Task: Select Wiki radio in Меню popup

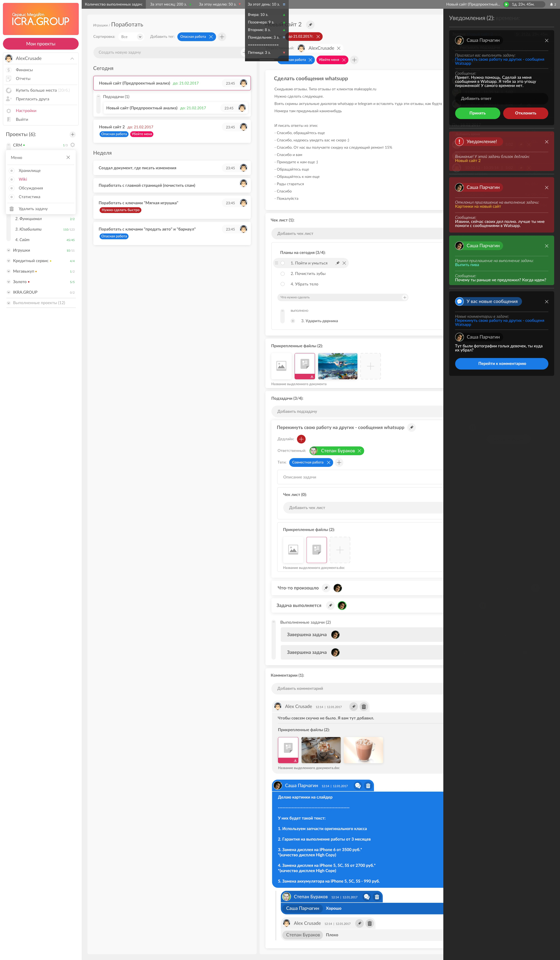Action: pos(11,179)
